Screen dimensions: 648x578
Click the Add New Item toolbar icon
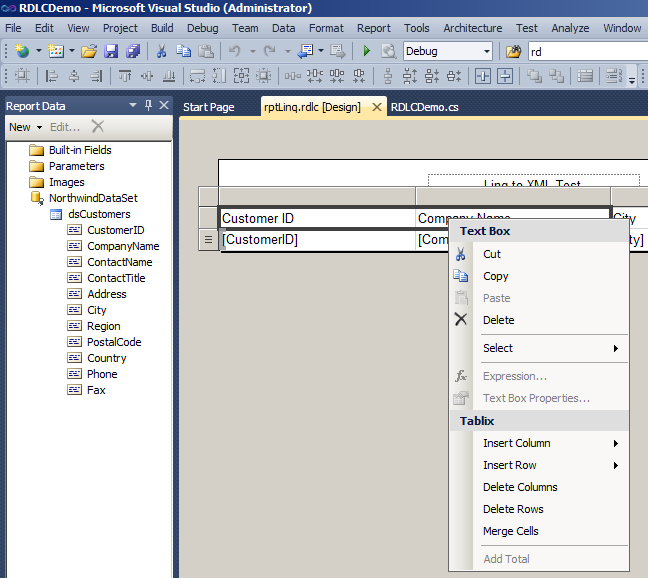[x=56, y=51]
